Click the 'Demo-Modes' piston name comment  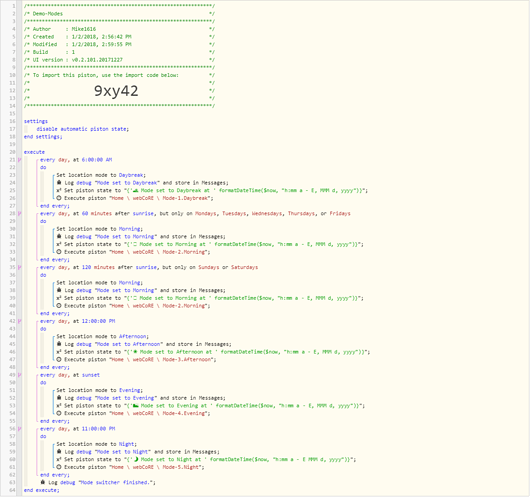pos(48,14)
